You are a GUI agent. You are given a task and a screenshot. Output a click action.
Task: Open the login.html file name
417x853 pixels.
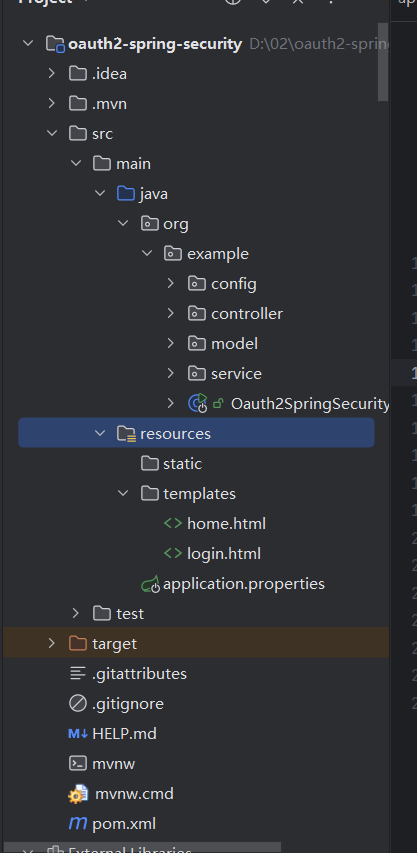coord(224,553)
